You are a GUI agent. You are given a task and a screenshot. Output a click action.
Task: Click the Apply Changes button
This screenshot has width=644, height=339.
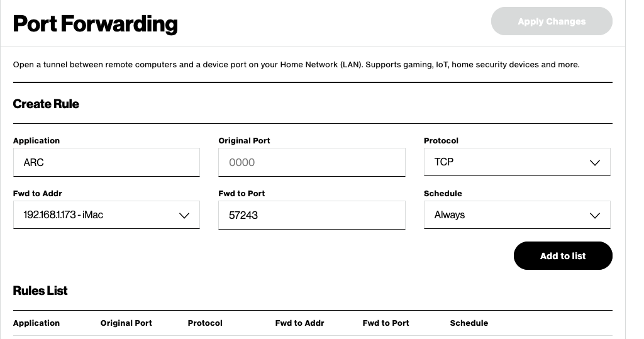(x=552, y=21)
